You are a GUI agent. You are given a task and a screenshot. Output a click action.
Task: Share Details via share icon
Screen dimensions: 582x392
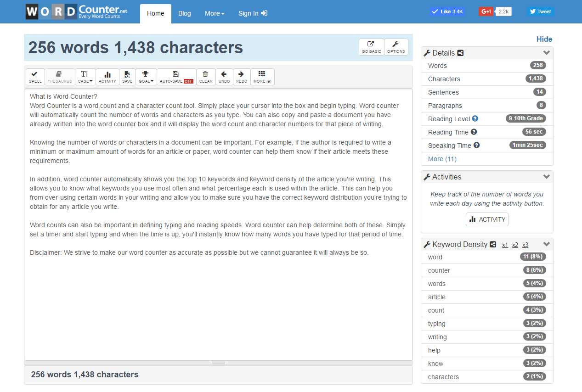460,53
